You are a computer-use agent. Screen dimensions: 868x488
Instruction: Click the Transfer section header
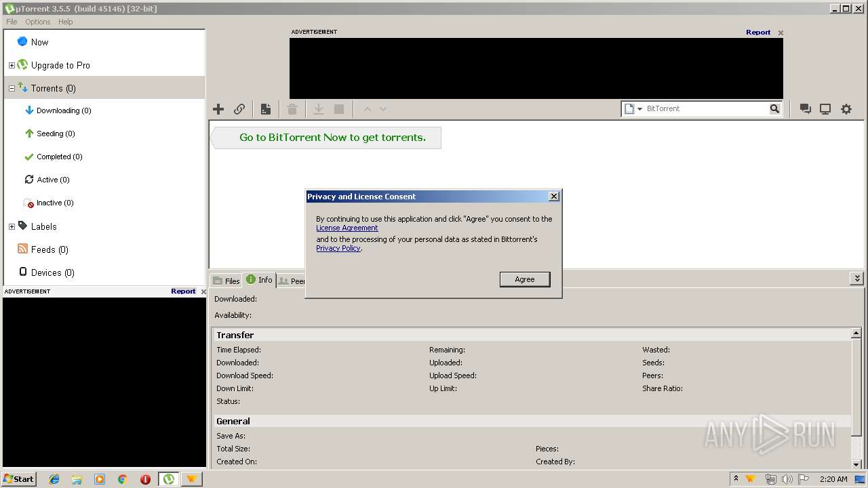pos(531,335)
